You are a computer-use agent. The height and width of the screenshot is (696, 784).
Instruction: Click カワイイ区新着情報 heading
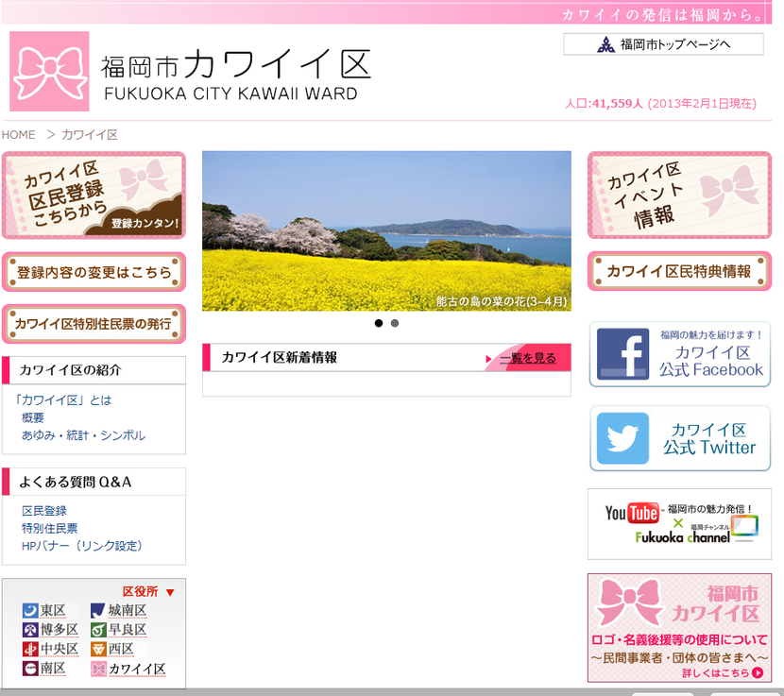[x=279, y=357]
